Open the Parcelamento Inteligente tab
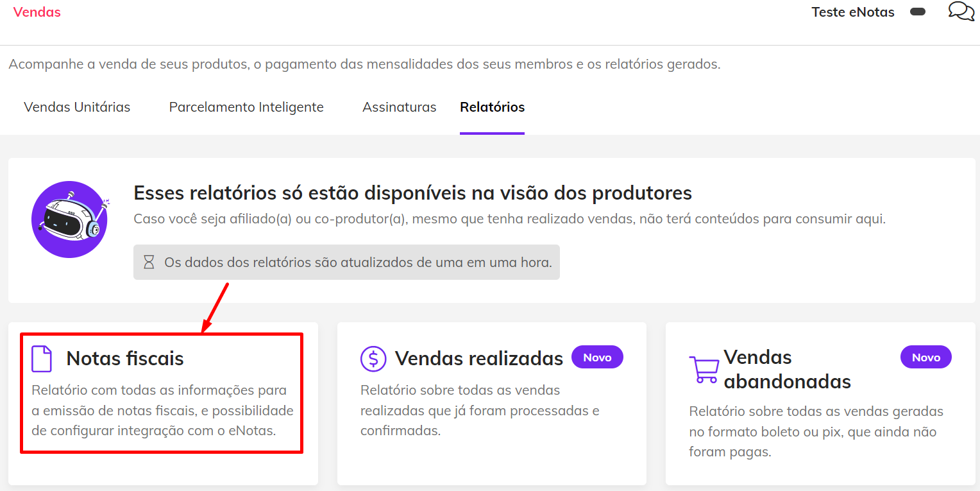The image size is (980, 491). tap(246, 107)
